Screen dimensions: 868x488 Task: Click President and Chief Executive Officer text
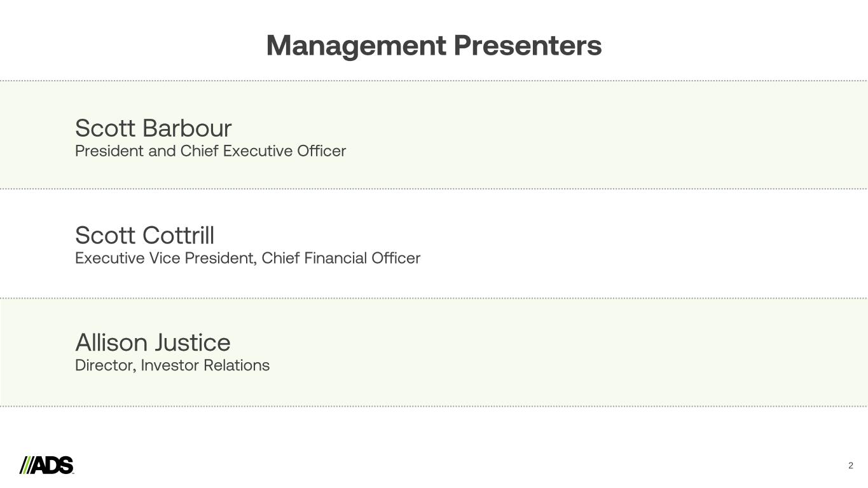tap(210, 151)
